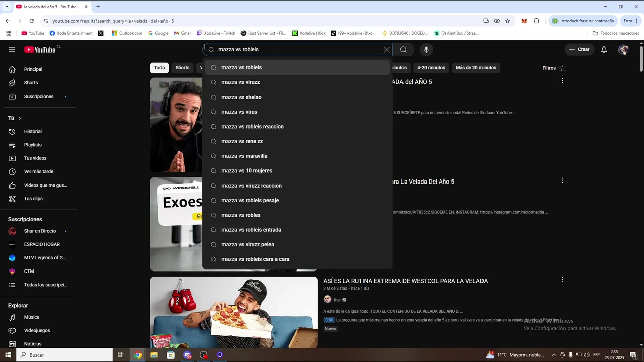The height and width of the screenshot is (362, 644).
Task: Open a new Chrome tab
Action: click(x=98, y=7)
